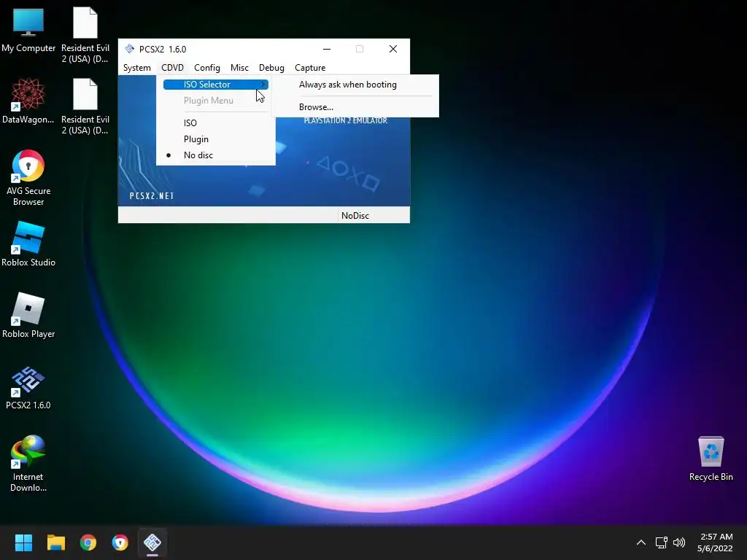Select the Roblox Player desktop shortcut
Viewport: 747px width, 560px height.
coord(28,315)
